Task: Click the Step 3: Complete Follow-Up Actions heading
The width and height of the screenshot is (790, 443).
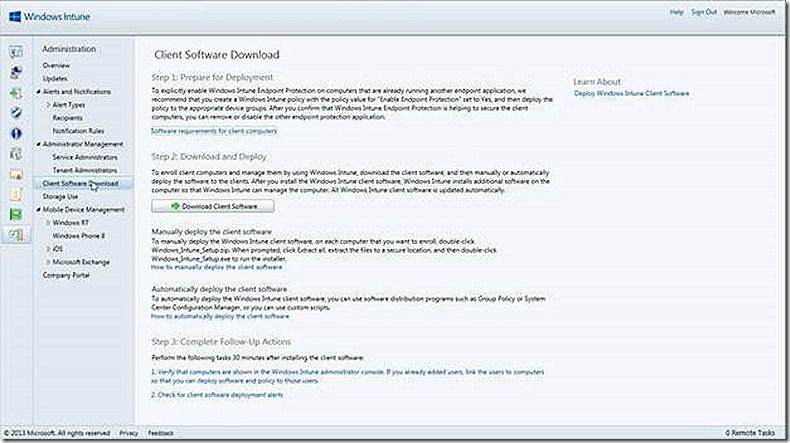Action: tap(221, 342)
